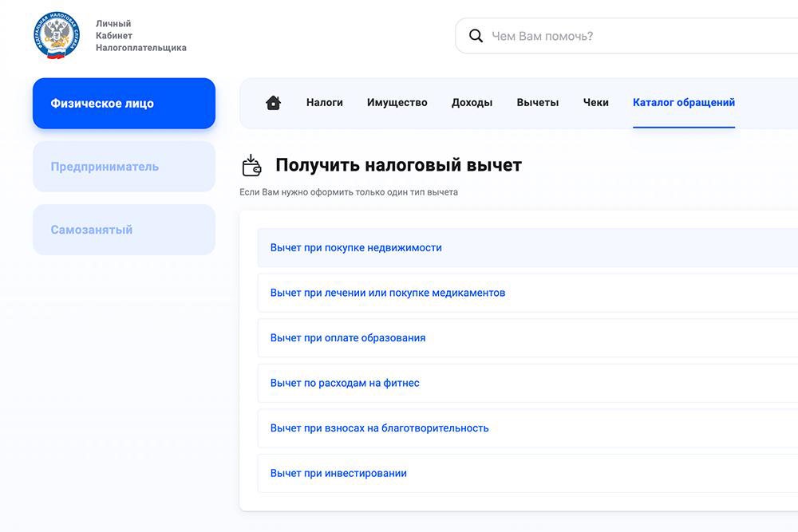Viewport: 798px width, 532px height.
Task: Switch to the Налоги tab
Action: click(324, 102)
